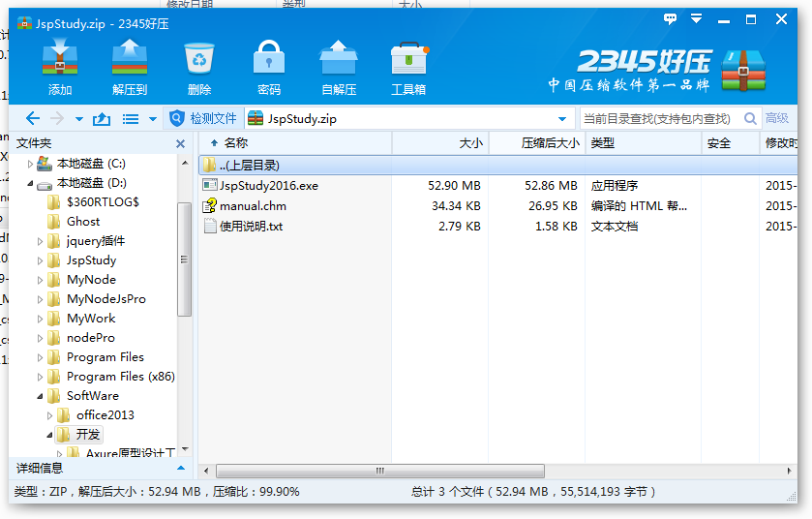Open the feedback speech bubble icon

[x=670, y=19]
